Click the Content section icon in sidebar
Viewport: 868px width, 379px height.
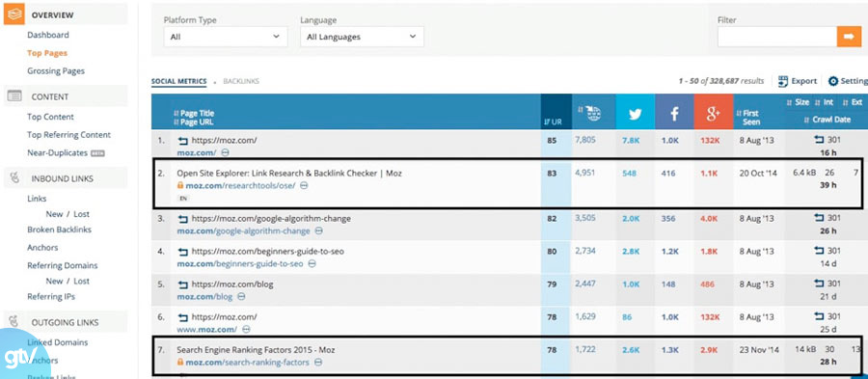[x=14, y=96]
